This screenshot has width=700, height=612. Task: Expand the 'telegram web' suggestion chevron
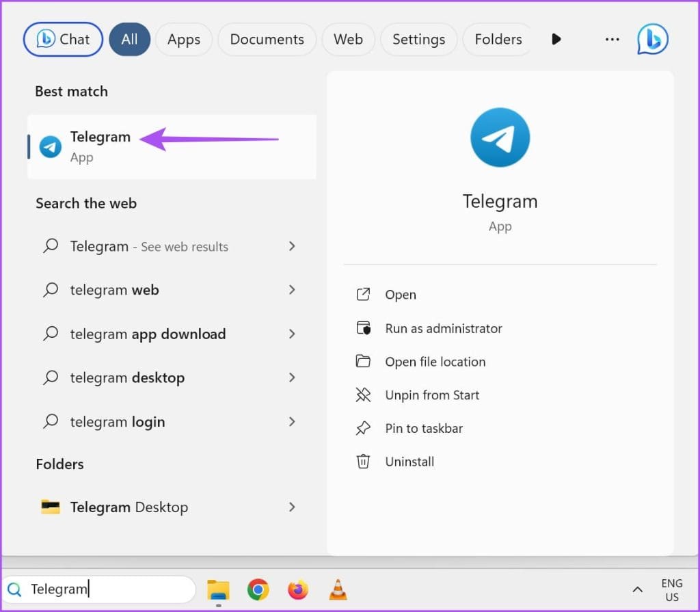292,290
